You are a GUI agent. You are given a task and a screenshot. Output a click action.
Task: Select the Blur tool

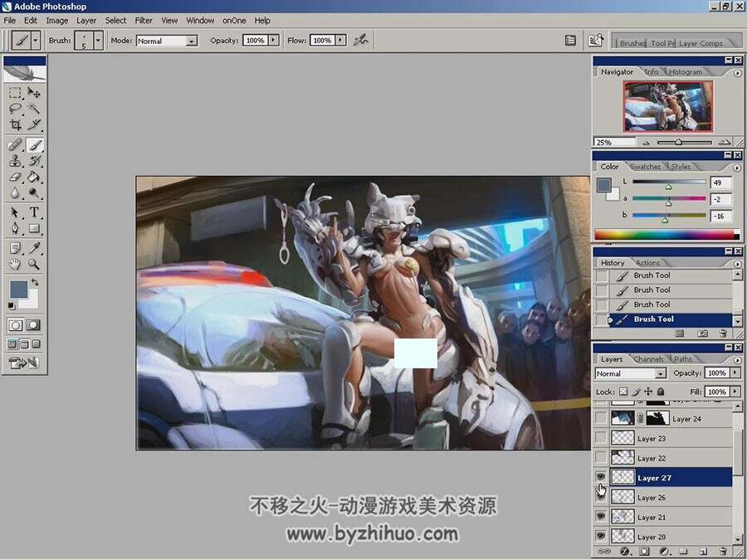15,192
